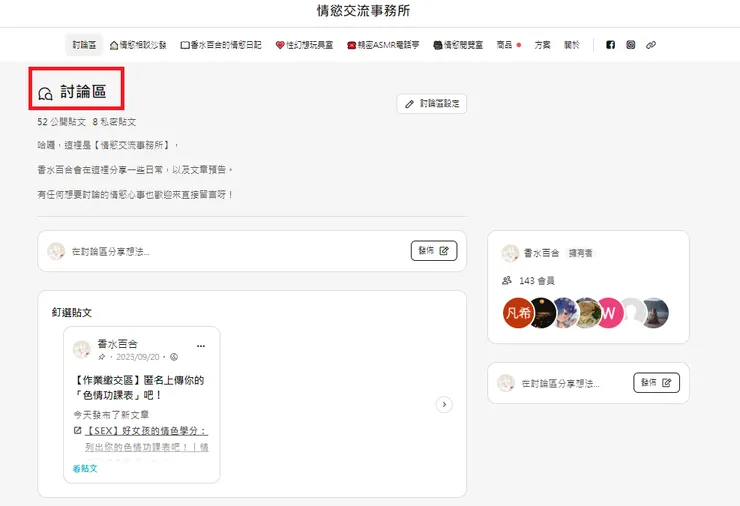Click the members group icon beside 143
The width and height of the screenshot is (740, 506).
point(507,281)
